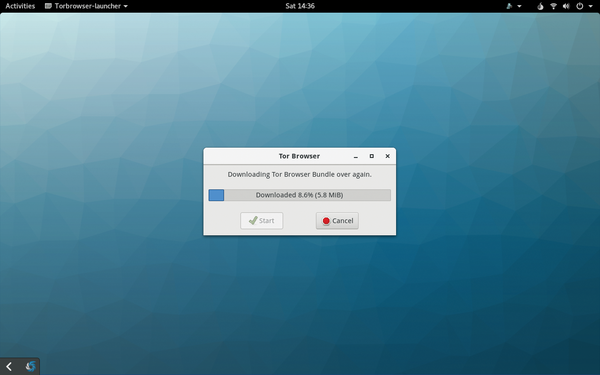Click the green checkmark icon on Start
Image resolution: width=600 pixels, height=375 pixels.
[x=253, y=220]
